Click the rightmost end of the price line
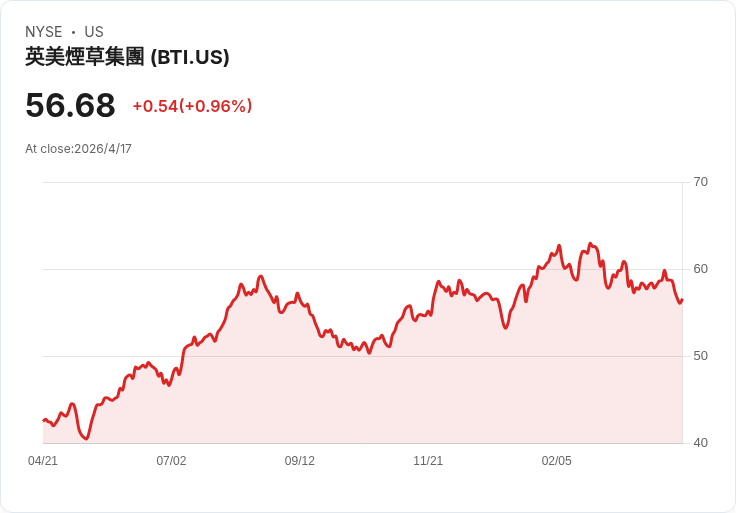The width and height of the screenshot is (736, 513). pyautogui.click(x=682, y=300)
